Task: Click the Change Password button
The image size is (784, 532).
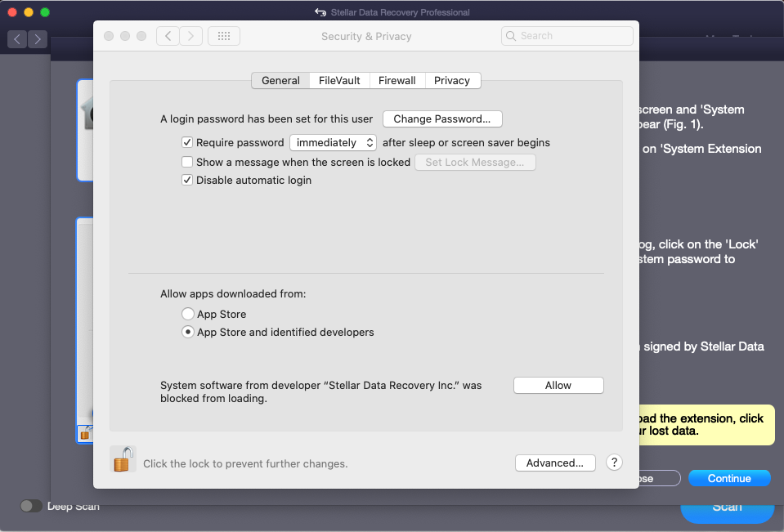Action: [442, 118]
